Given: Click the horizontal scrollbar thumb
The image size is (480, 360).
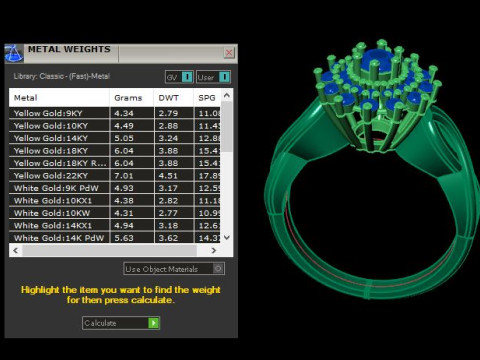Looking at the screenshot, I should click(x=110, y=250).
